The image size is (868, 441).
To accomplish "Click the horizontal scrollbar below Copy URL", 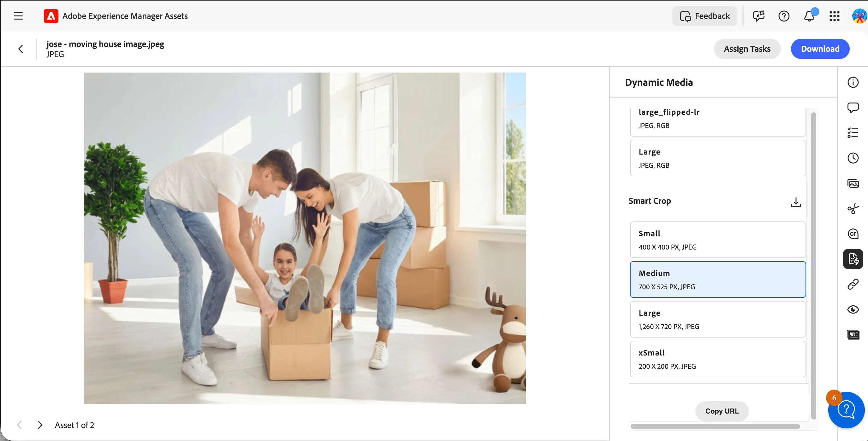I will tap(715, 426).
